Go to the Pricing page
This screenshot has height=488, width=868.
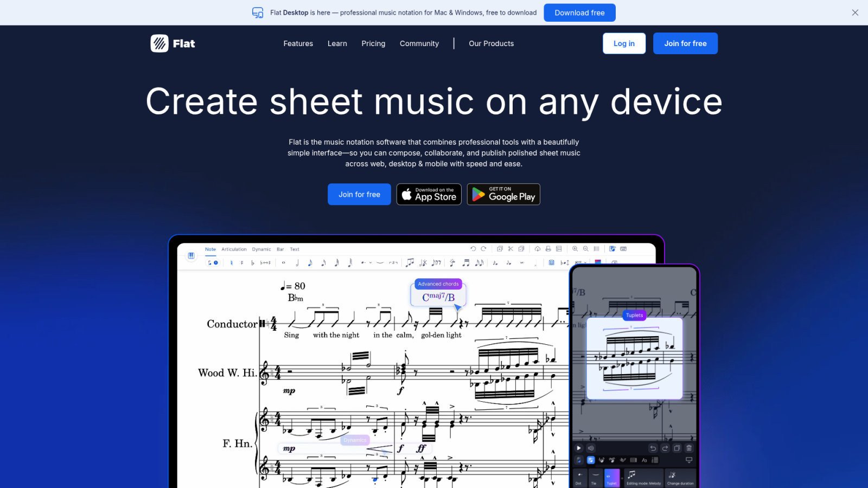point(373,43)
